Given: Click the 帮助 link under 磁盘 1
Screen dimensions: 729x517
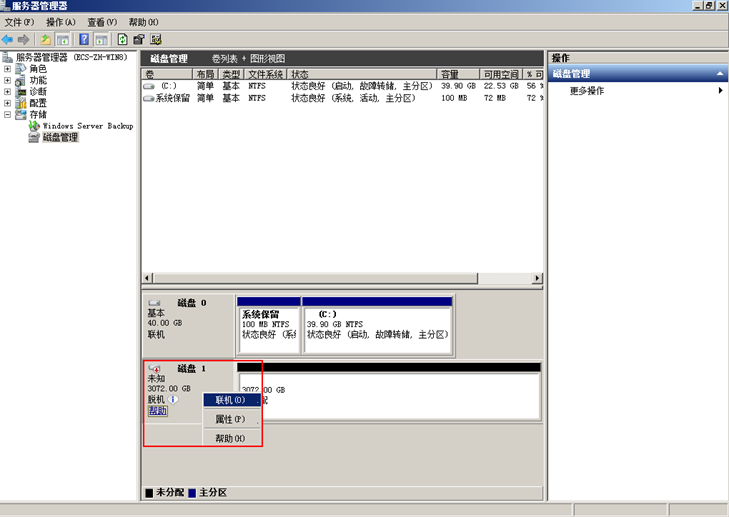Looking at the screenshot, I should pos(158,411).
